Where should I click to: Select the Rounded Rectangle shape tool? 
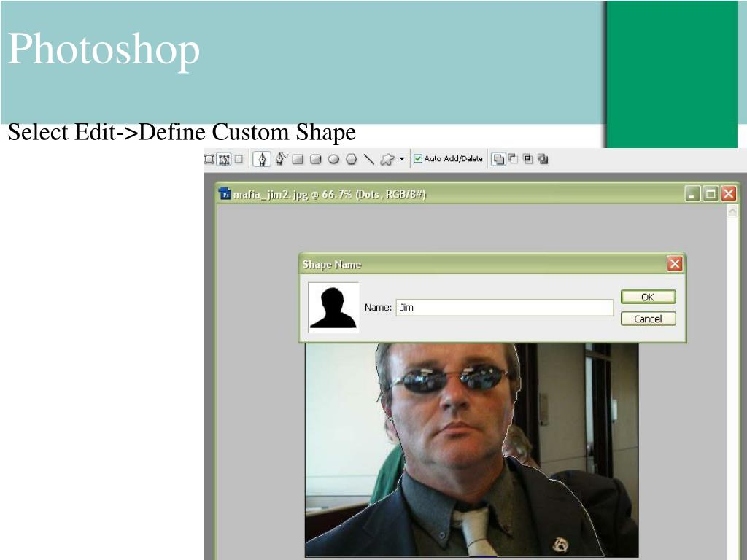pos(316,159)
